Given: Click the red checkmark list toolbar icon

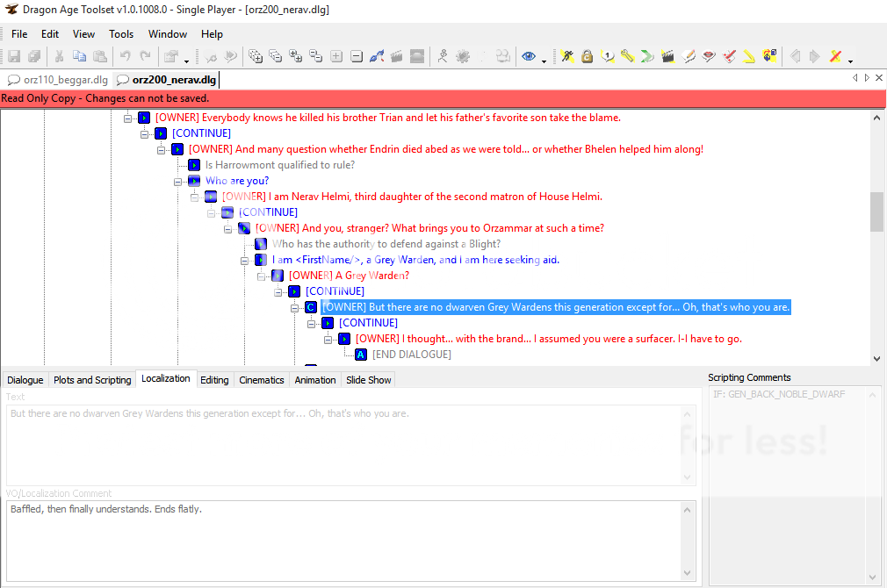Looking at the screenshot, I should (x=729, y=56).
